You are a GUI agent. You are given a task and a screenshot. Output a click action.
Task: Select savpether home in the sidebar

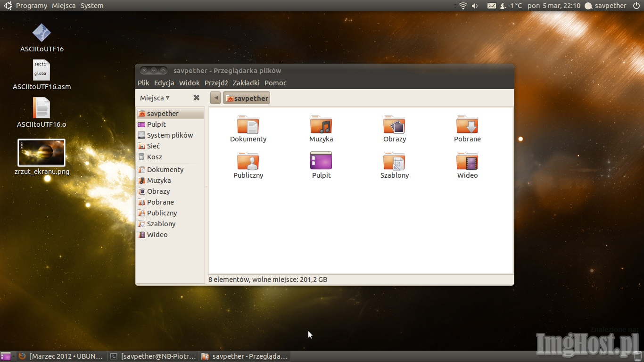[x=170, y=114]
